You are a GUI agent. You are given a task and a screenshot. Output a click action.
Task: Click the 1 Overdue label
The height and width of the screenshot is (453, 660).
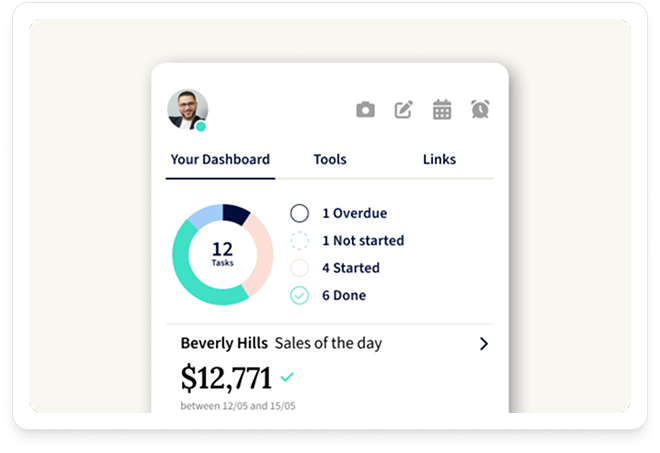point(354,213)
